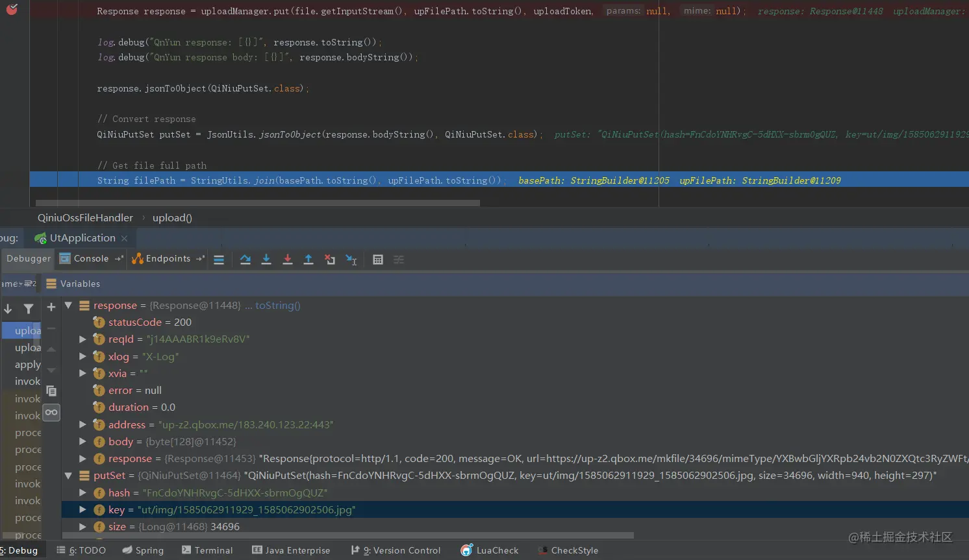Screen dimensions: 969x560
Task: Click the down arrow above the frames list
Action: (8, 309)
